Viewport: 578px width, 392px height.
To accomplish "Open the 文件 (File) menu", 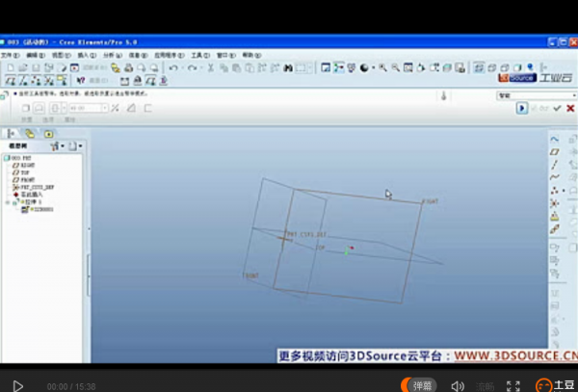I will [x=10, y=56].
